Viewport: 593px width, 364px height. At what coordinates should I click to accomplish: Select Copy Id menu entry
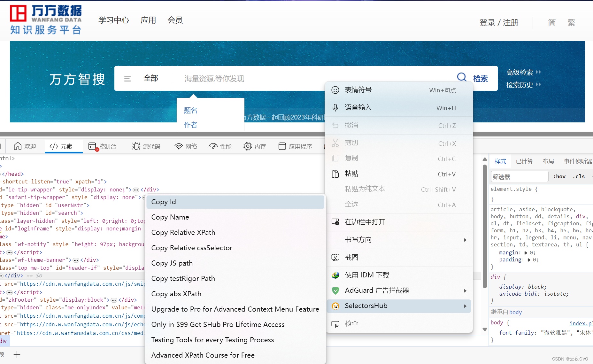point(235,202)
